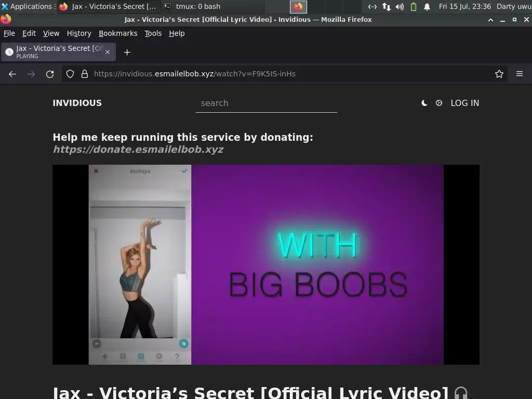Click the up-down transfer arrows tray icon
The width and height of the screenshot is (532, 399).
point(386,6)
